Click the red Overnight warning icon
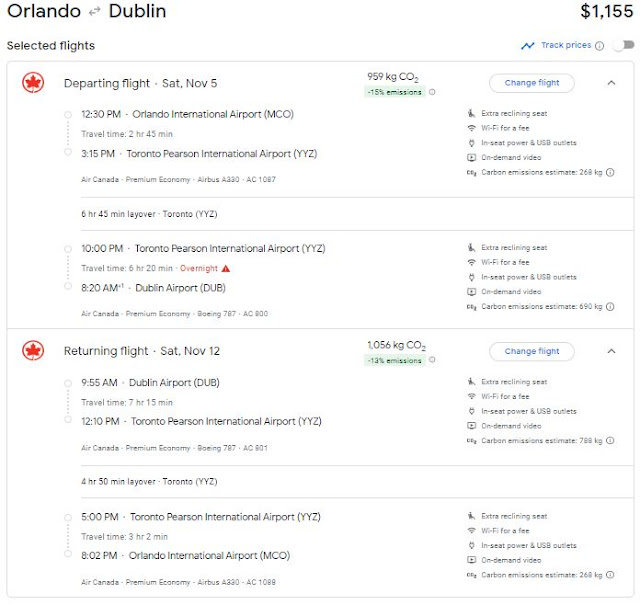The width and height of the screenshot is (640, 605). 226,268
